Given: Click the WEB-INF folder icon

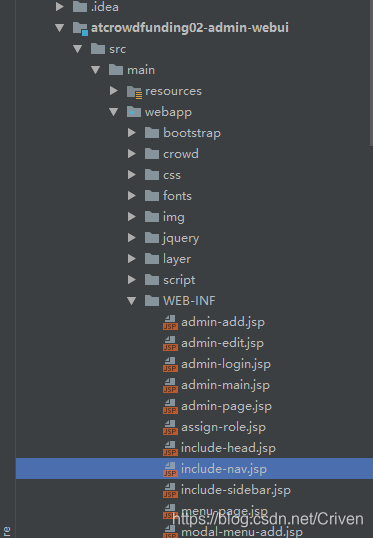Looking at the screenshot, I should 152,301.
